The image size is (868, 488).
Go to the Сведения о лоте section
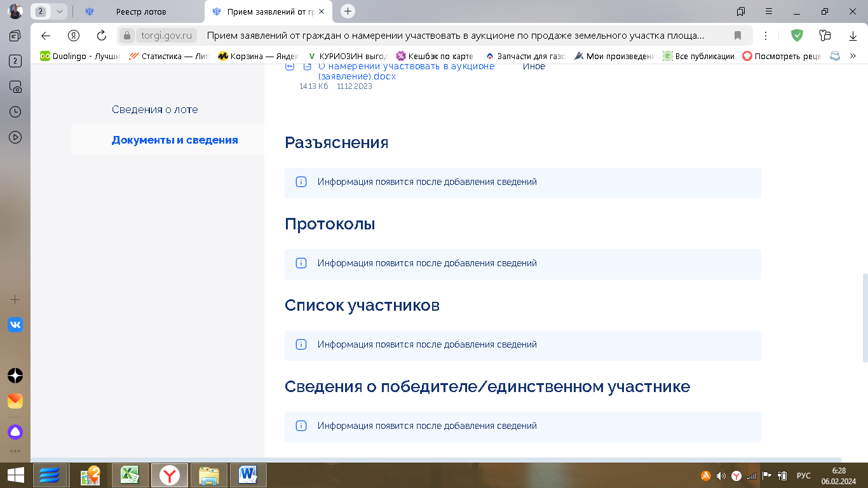pos(155,109)
